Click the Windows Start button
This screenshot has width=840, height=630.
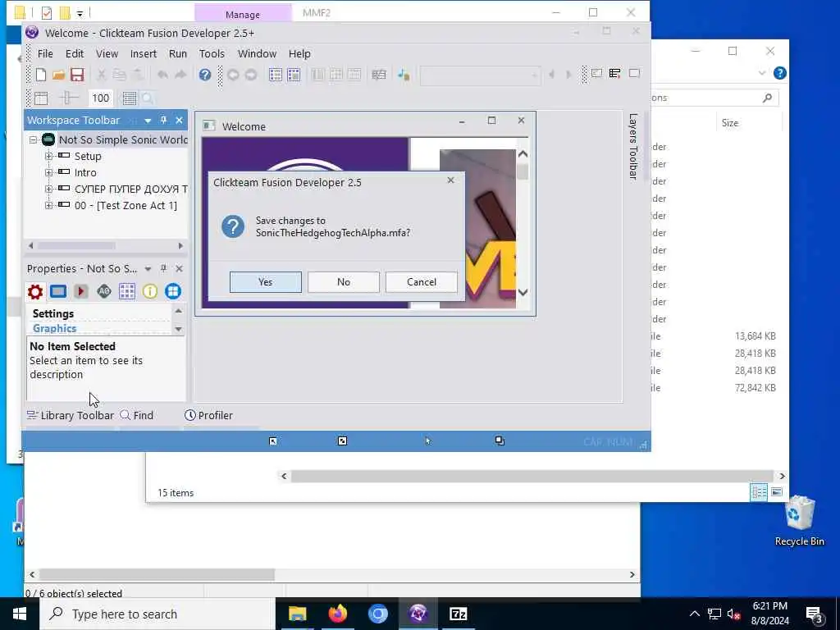point(20,614)
